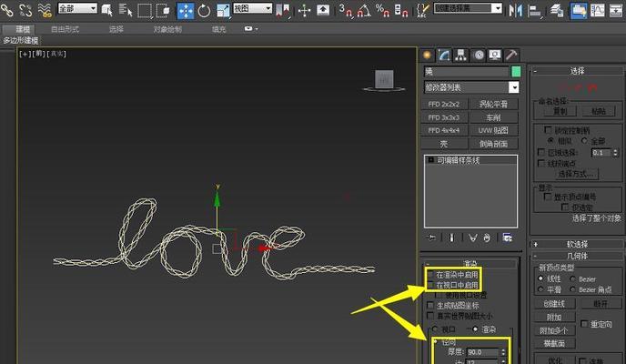Toggle the 真实世界贴图大小 checkbox
626x364 pixels.
pyautogui.click(x=430, y=316)
